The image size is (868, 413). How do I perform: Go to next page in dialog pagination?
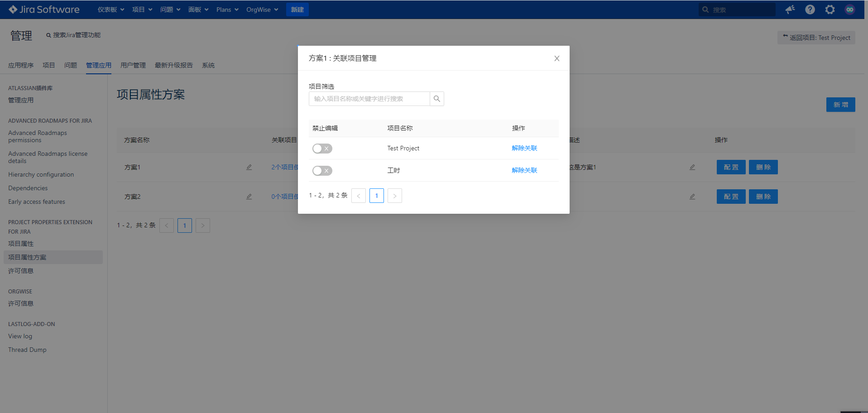(x=394, y=196)
